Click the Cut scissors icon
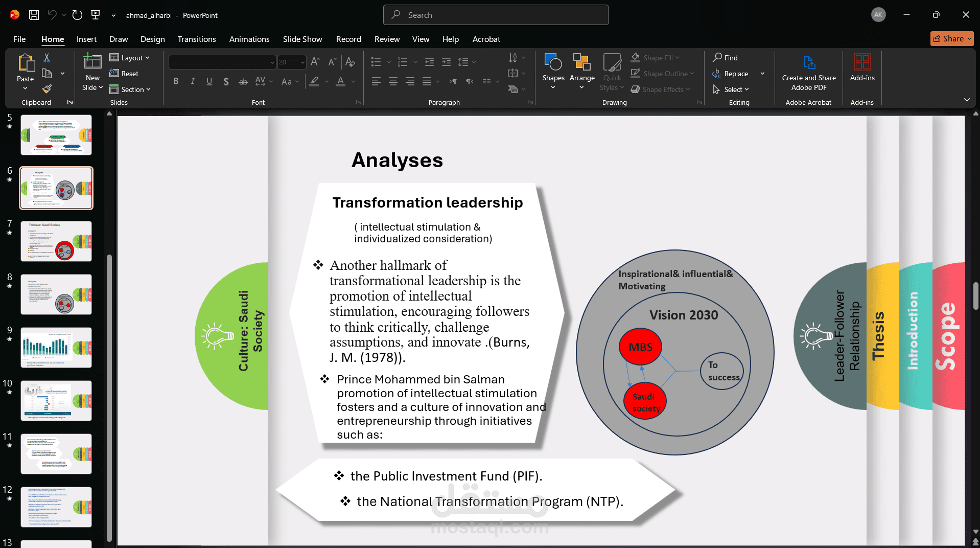Screen dimensions: 980x548 (46, 58)
